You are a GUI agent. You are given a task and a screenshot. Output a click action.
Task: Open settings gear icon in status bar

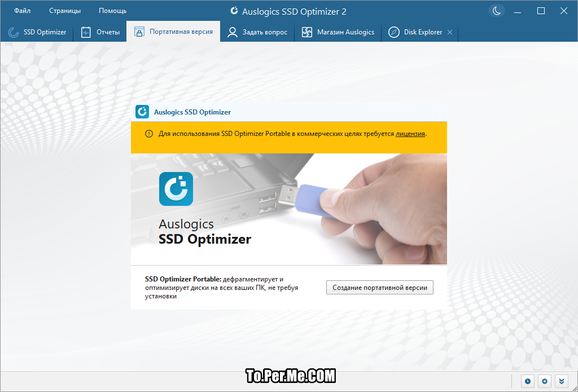coord(545,381)
